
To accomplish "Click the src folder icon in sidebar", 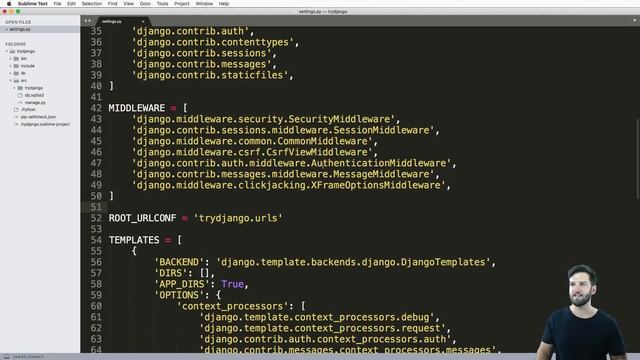I will [x=16, y=80].
